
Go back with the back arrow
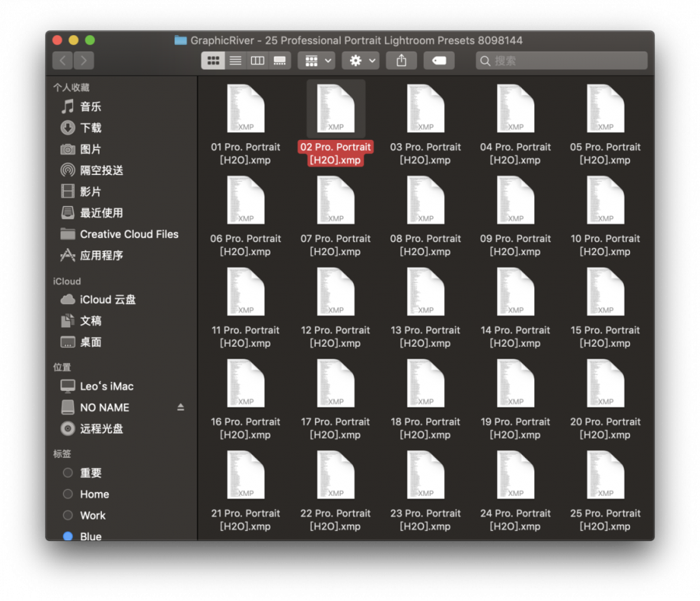point(63,61)
